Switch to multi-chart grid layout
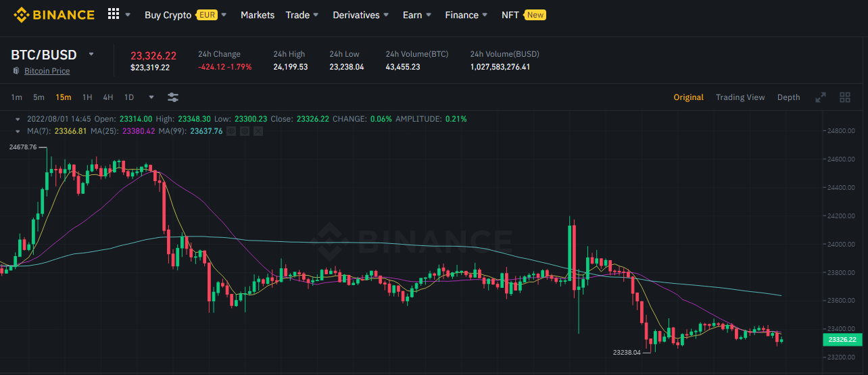 [x=845, y=97]
